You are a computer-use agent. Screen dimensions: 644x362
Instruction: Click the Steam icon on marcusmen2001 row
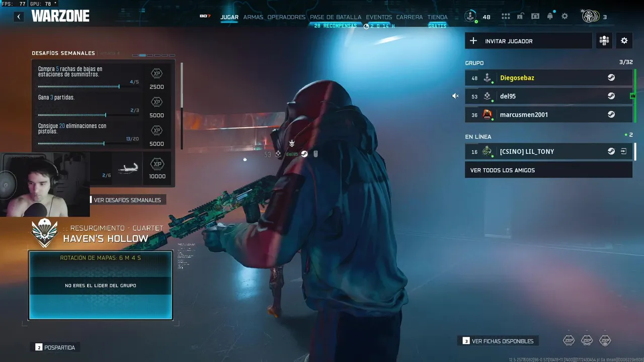(611, 115)
